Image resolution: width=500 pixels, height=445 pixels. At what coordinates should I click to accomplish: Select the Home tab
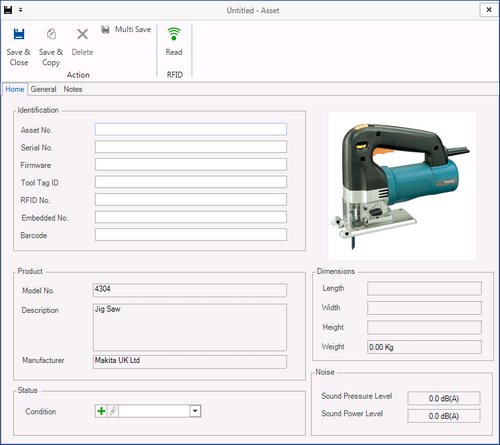pyautogui.click(x=15, y=89)
